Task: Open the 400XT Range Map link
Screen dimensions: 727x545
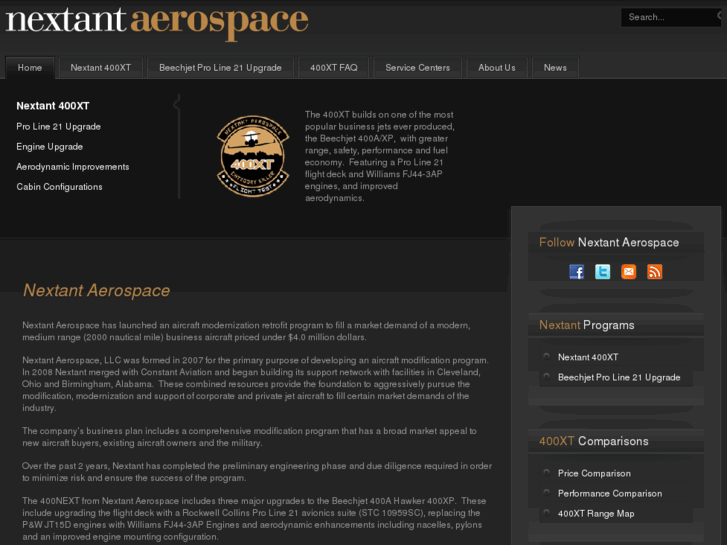Action: 596,513
